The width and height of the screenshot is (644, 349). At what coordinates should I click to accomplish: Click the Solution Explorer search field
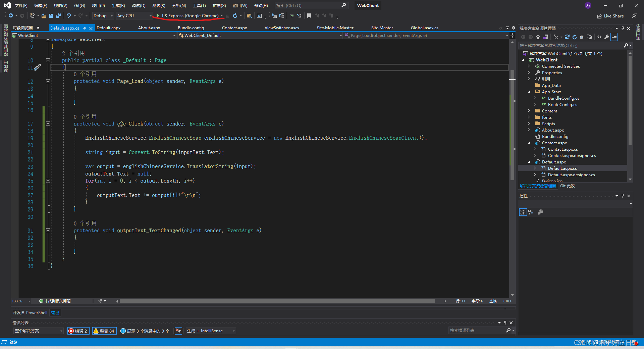pos(575,46)
